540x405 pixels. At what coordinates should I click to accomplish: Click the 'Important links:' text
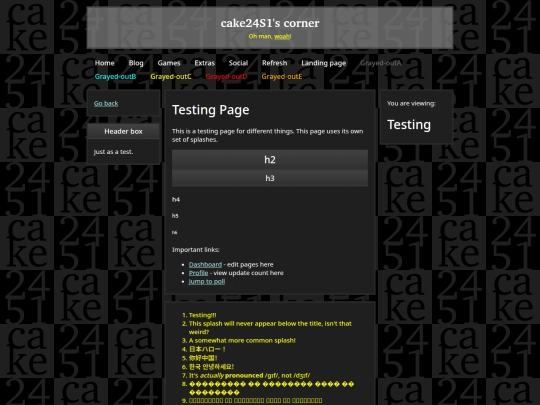tap(196, 250)
